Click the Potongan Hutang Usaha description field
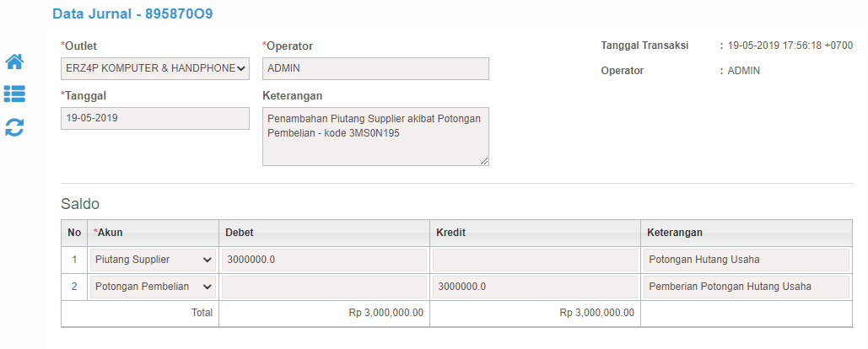 click(747, 260)
